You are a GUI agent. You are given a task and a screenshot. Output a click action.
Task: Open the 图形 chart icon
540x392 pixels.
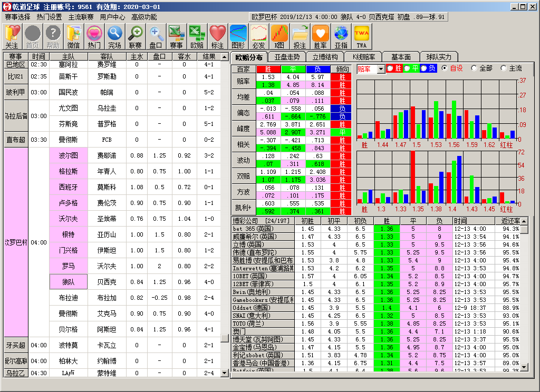pyautogui.click(x=238, y=37)
